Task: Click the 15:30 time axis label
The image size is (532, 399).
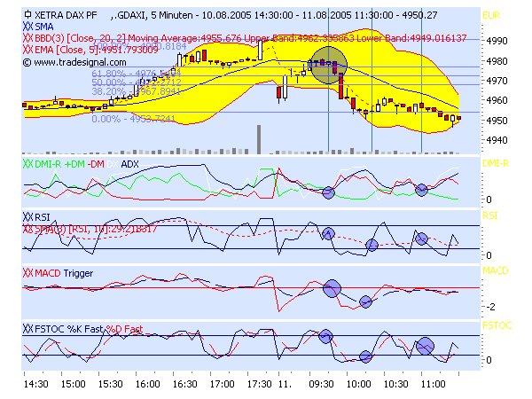Action: click(x=110, y=384)
